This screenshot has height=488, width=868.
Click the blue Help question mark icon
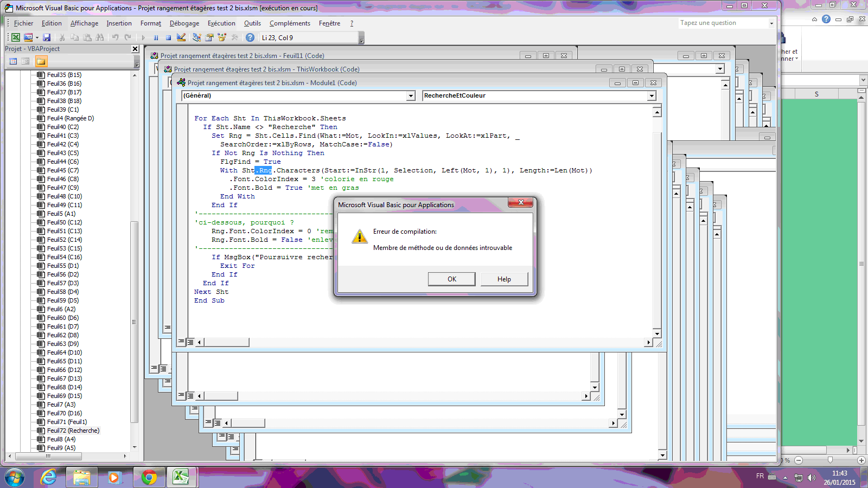250,37
